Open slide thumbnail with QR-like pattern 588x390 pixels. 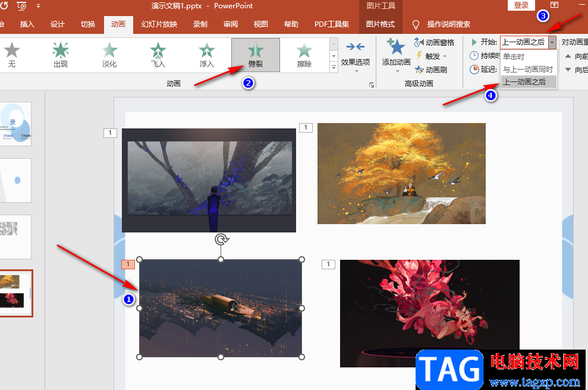[15, 237]
